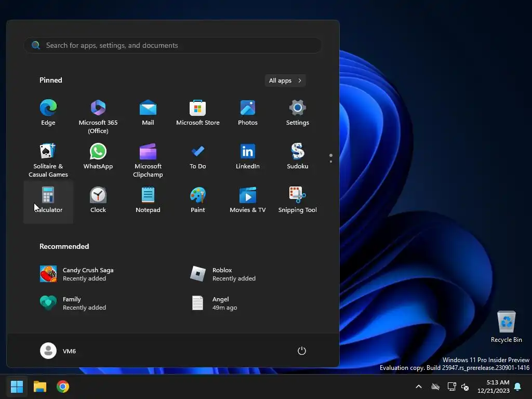Open the Calculator app

(x=48, y=202)
